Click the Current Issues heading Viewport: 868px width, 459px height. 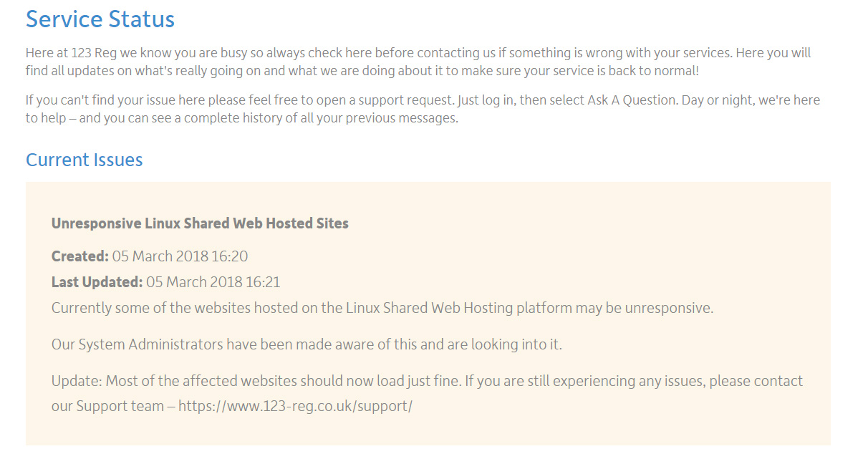(85, 160)
